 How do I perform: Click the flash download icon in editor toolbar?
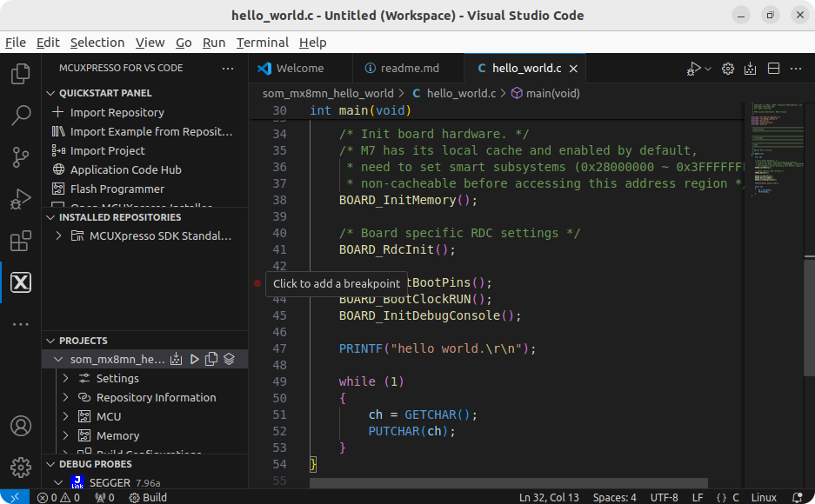[751, 69]
